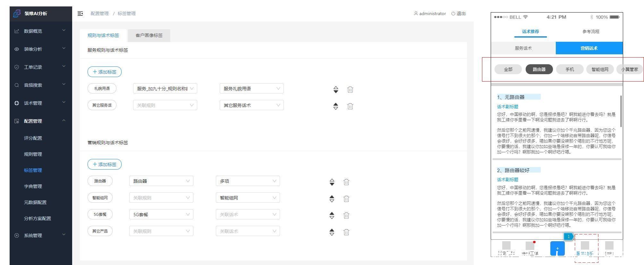Viewport: 644px width, 265px height.
Task: Delete the 其它产品 tag row
Action: click(346, 232)
